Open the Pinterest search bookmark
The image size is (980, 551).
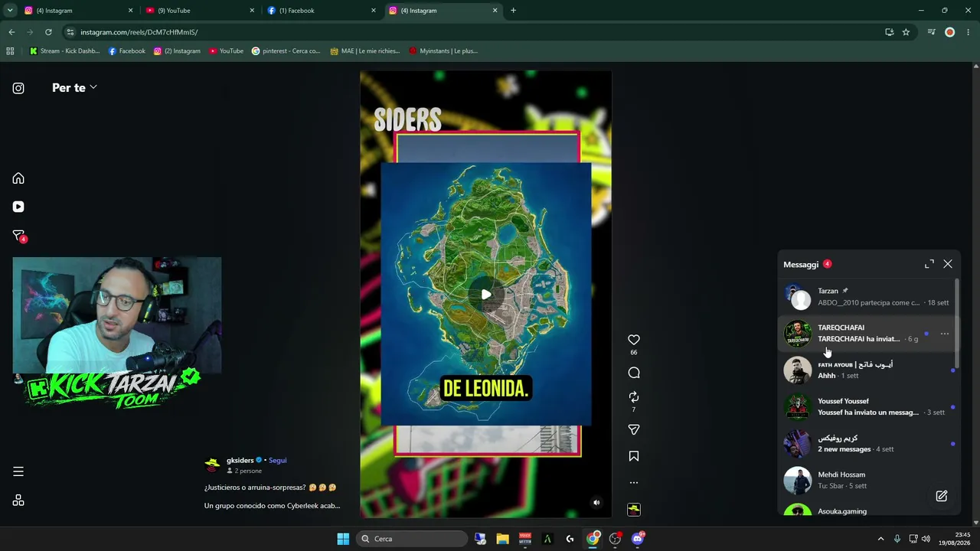pyautogui.click(x=286, y=51)
